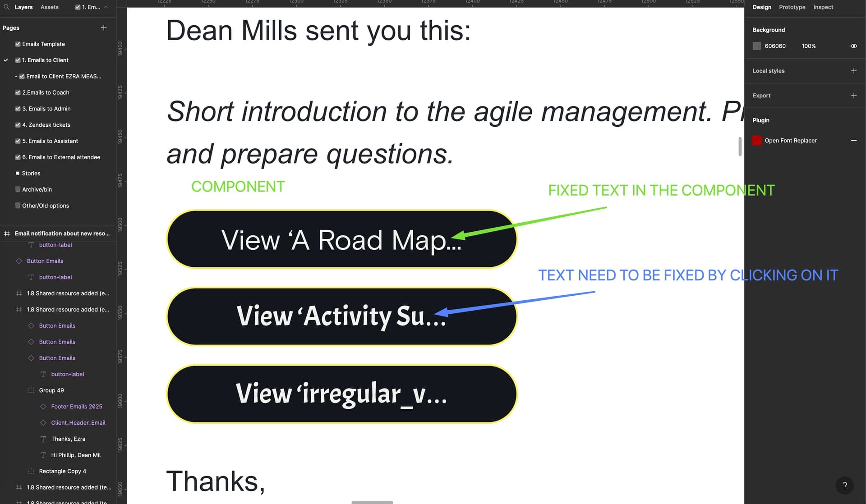The width and height of the screenshot is (866, 504).
Task: Click the Assets panel tab
Action: click(x=49, y=7)
